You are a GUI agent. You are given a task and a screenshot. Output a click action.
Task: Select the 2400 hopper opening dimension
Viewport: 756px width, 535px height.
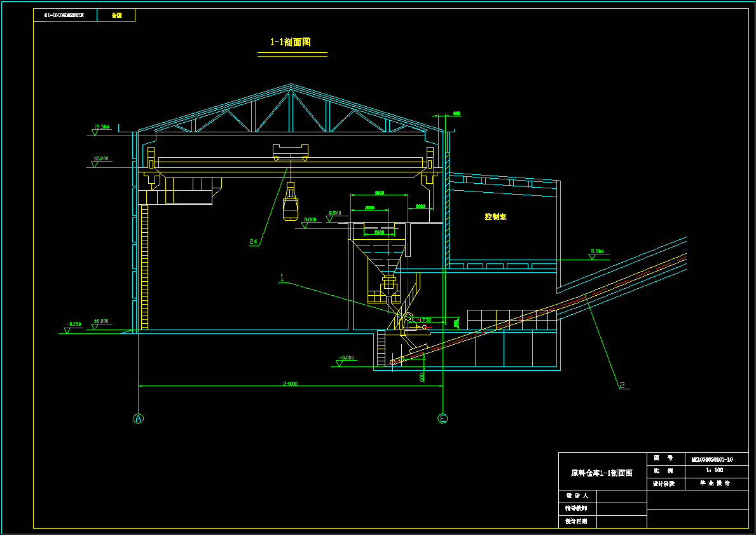pos(379,233)
